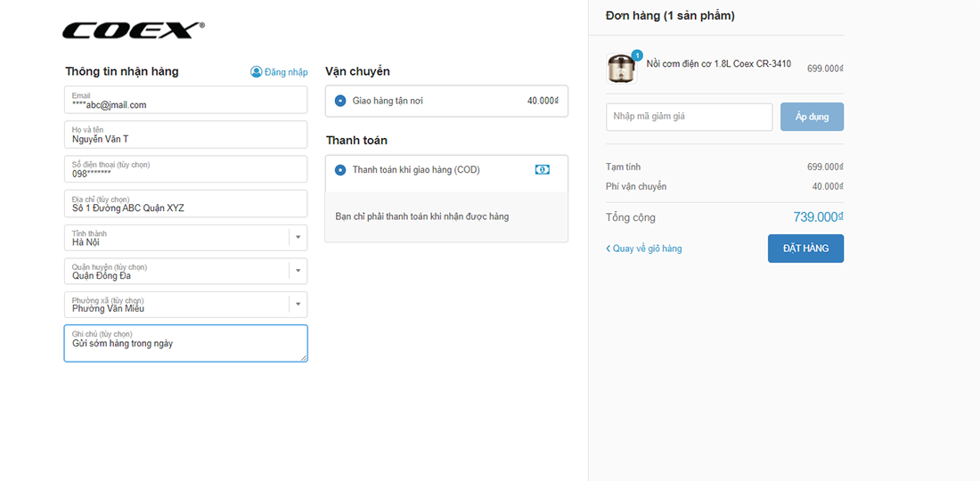Apply discount code with Áp dụng button
The width and height of the screenshot is (980, 481).
[812, 117]
